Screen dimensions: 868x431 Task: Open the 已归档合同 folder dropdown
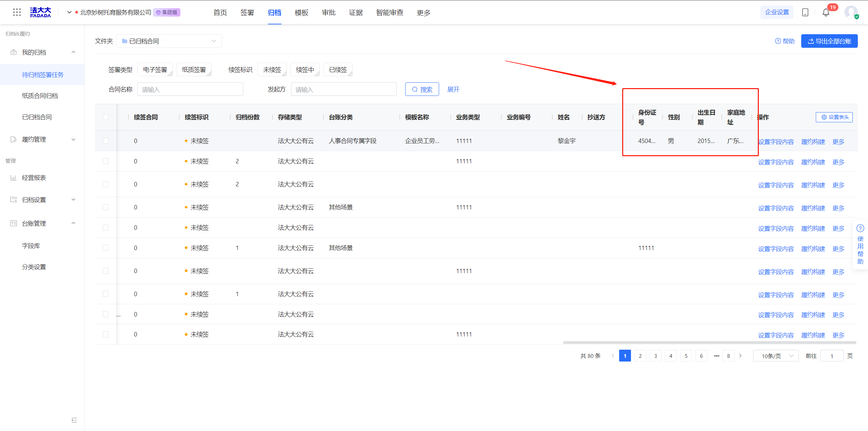click(x=169, y=41)
